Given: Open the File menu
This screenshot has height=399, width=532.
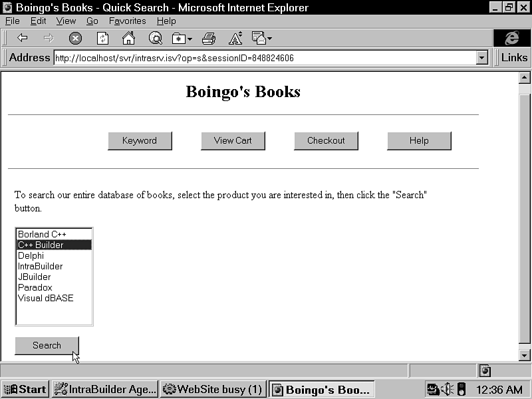Looking at the screenshot, I should click(x=13, y=21).
